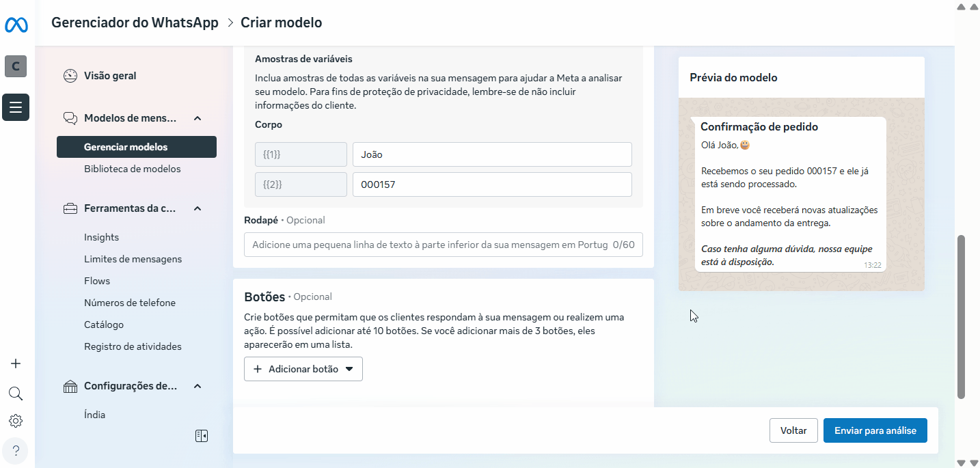Screen dimensions: 980x468
Task: Open the hamburger menu icon
Action: coord(16,107)
